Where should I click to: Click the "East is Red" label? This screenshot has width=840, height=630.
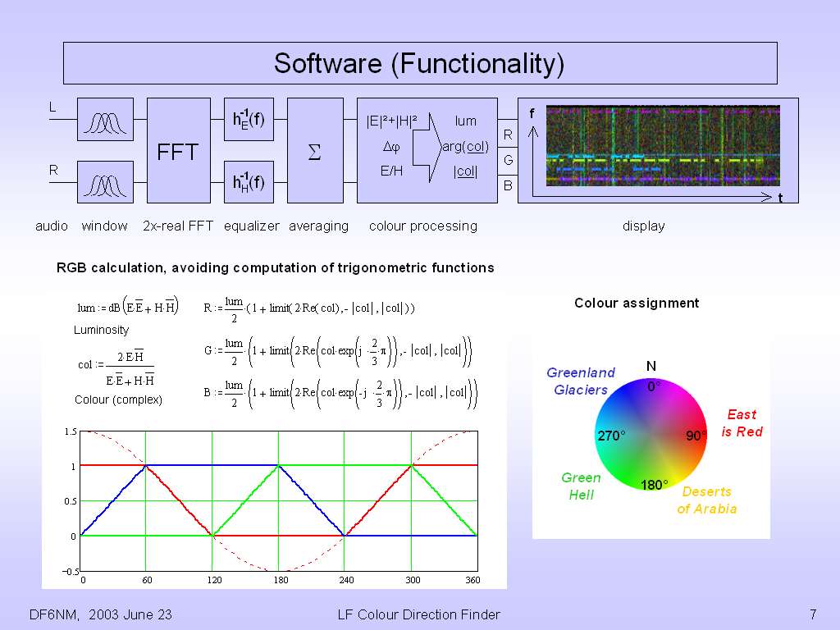[x=742, y=423]
